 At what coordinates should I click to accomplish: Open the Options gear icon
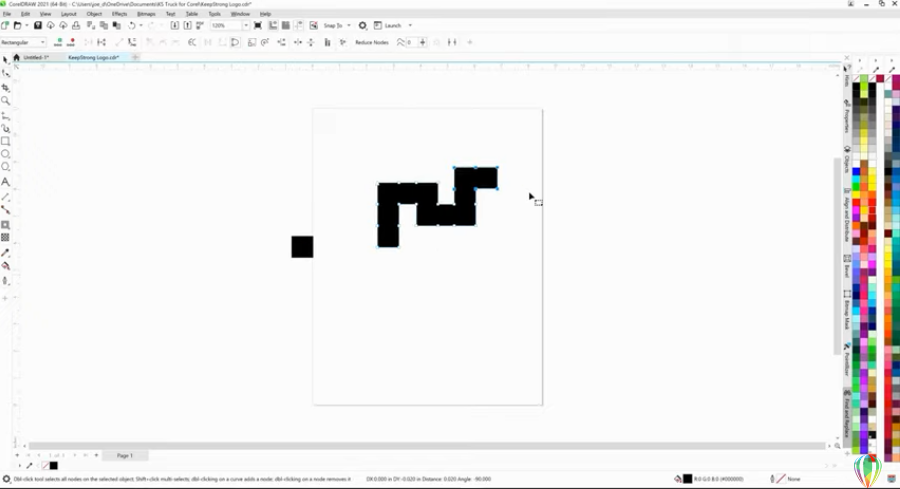coord(363,25)
